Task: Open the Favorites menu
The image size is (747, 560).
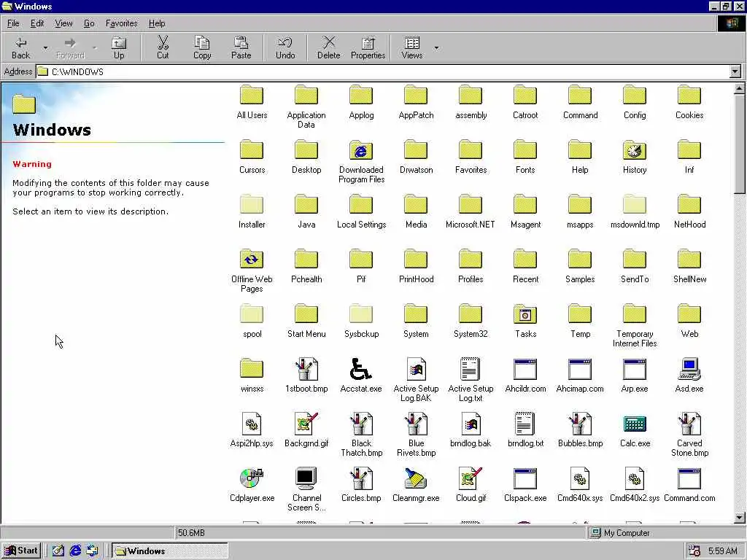Action: coord(122,23)
